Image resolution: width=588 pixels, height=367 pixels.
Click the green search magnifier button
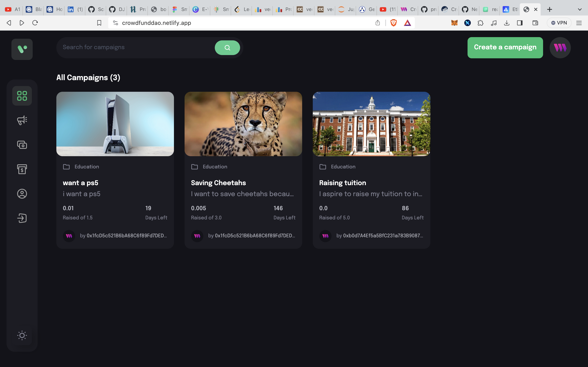coord(227,47)
